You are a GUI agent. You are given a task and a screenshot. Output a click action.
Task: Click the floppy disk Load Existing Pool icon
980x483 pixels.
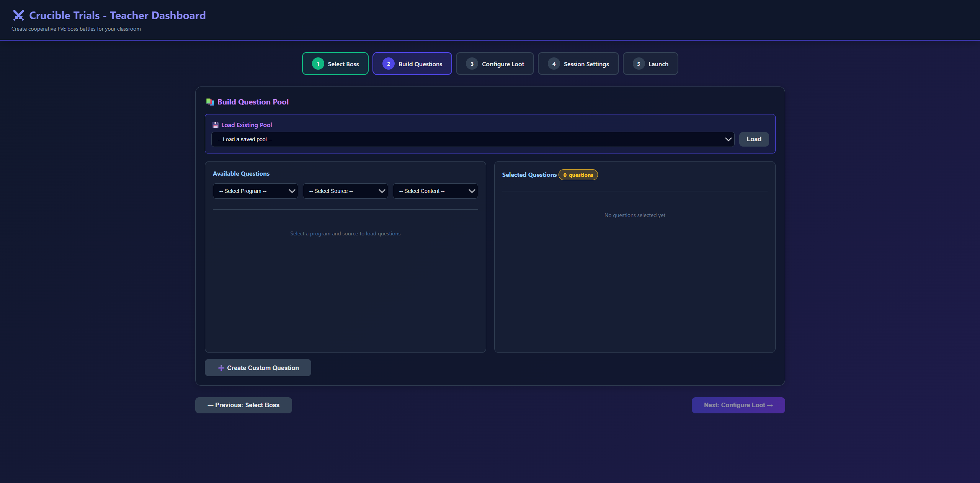pyautogui.click(x=216, y=125)
